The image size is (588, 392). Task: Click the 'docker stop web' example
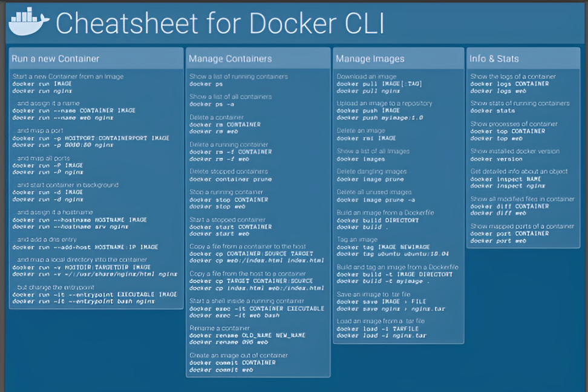tap(217, 206)
